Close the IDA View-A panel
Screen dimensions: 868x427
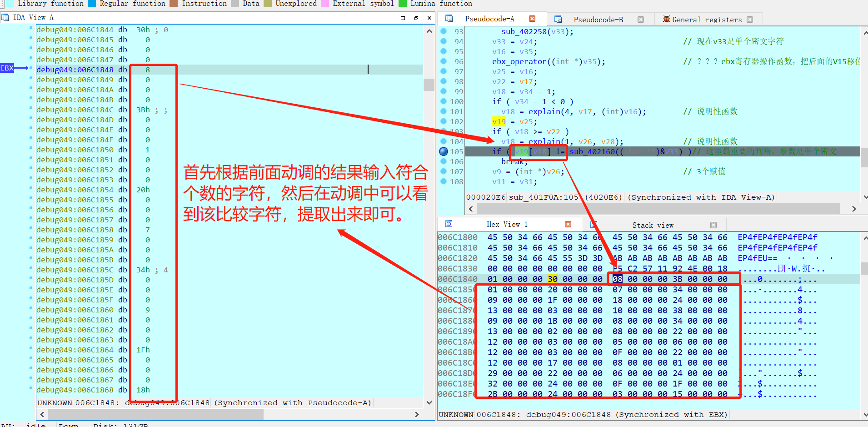(x=429, y=18)
